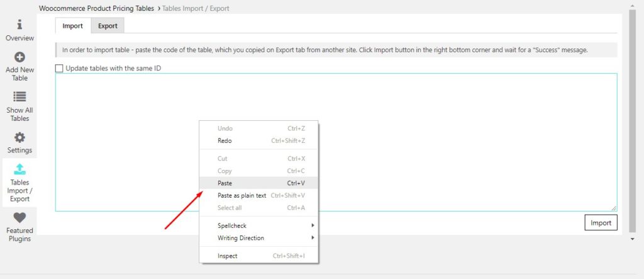The image size is (644, 279).
Task: Expand the Spellcheck submenu
Action: coord(258,225)
